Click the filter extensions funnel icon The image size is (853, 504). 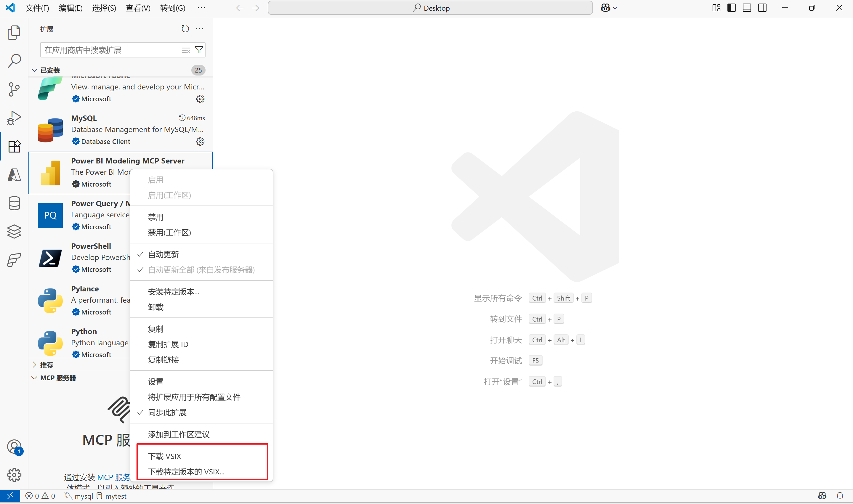click(199, 50)
